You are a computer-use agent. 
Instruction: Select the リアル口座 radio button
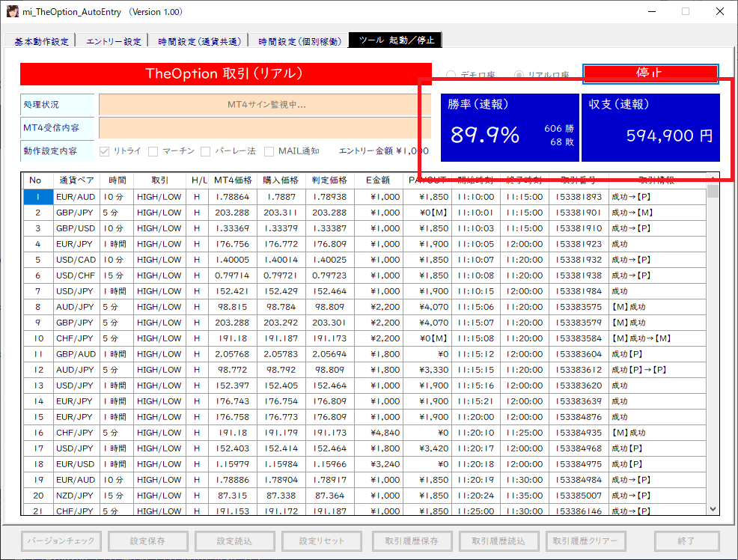(519, 75)
